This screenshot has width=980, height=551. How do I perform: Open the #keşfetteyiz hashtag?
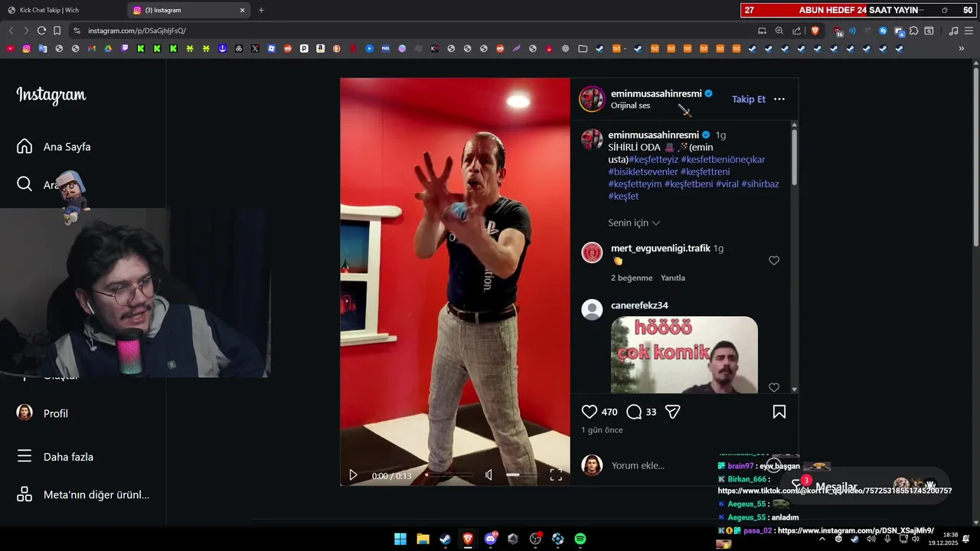tap(653, 159)
